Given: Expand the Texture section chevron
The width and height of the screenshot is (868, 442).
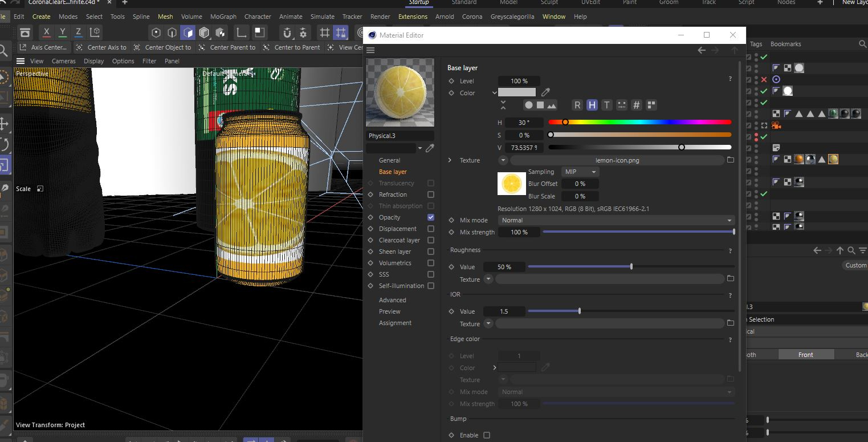Looking at the screenshot, I should pyautogui.click(x=450, y=160).
